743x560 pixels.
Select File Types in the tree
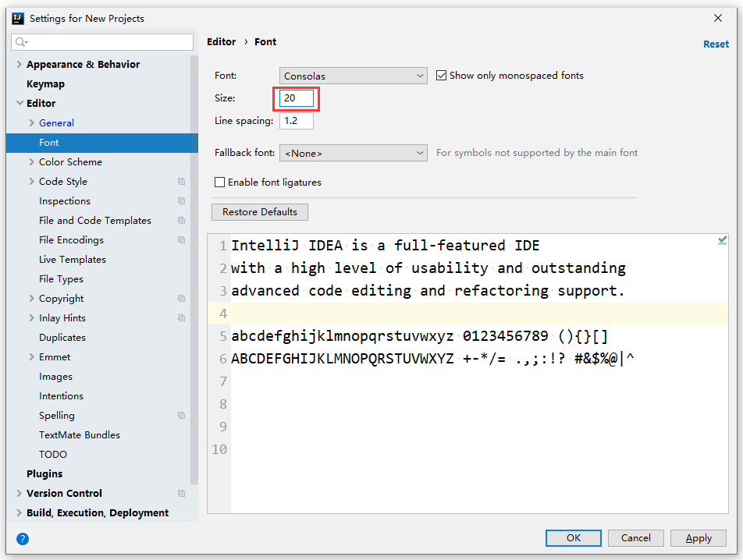click(x=61, y=278)
